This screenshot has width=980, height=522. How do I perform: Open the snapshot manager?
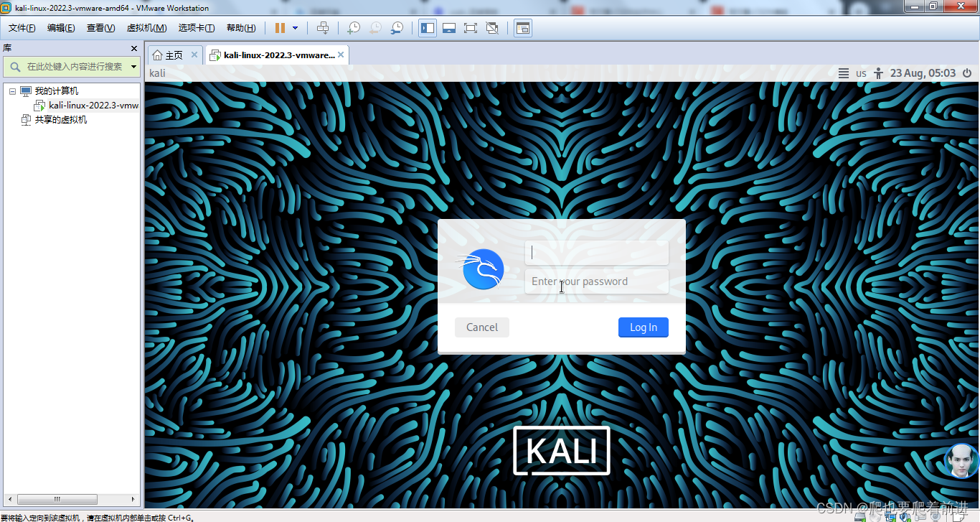tap(397, 28)
